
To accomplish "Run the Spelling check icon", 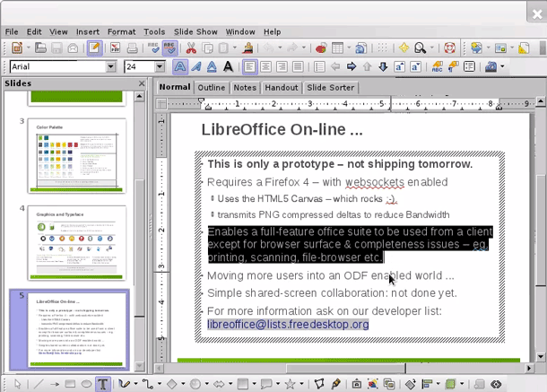I will pyautogui.click(x=153, y=48).
